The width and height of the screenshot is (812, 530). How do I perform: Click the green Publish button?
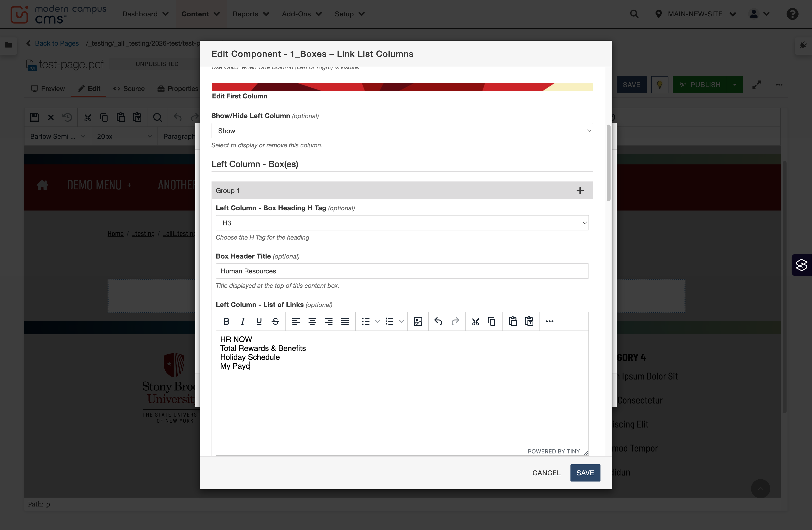point(700,84)
